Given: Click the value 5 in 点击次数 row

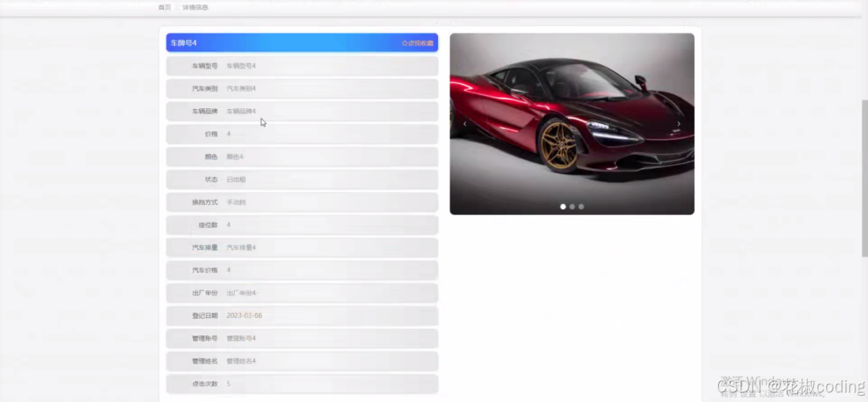Looking at the screenshot, I should (228, 384).
